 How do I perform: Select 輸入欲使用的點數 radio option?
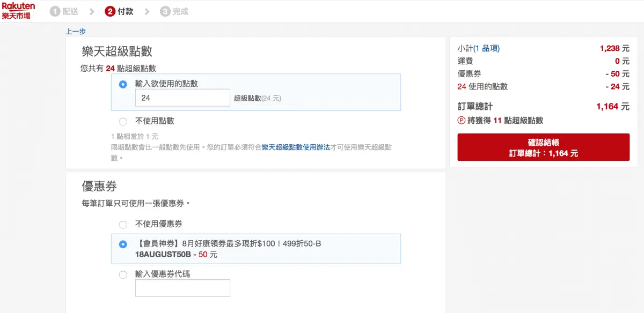tap(123, 84)
